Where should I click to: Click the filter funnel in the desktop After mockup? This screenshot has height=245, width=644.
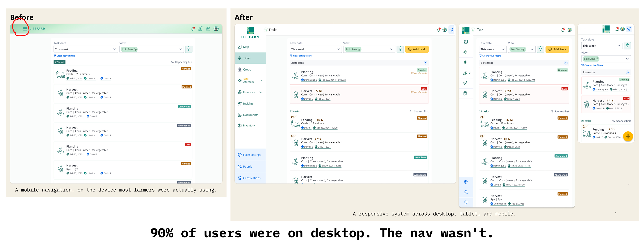pyautogui.click(x=400, y=49)
